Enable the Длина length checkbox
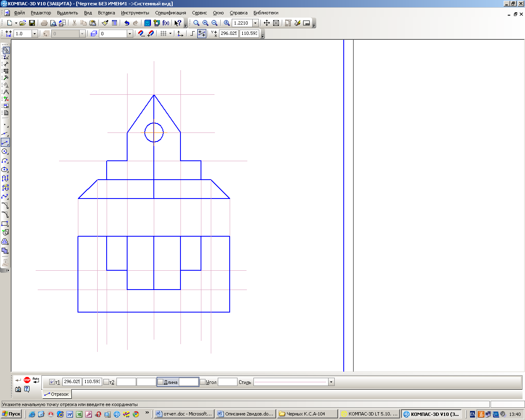Screen dimensions: 525x420 click(x=160, y=382)
